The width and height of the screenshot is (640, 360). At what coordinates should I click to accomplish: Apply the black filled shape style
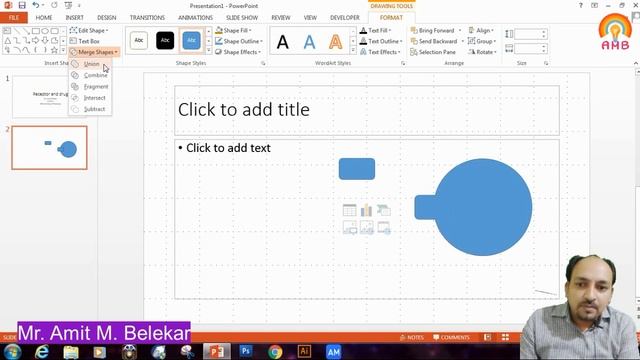165,40
